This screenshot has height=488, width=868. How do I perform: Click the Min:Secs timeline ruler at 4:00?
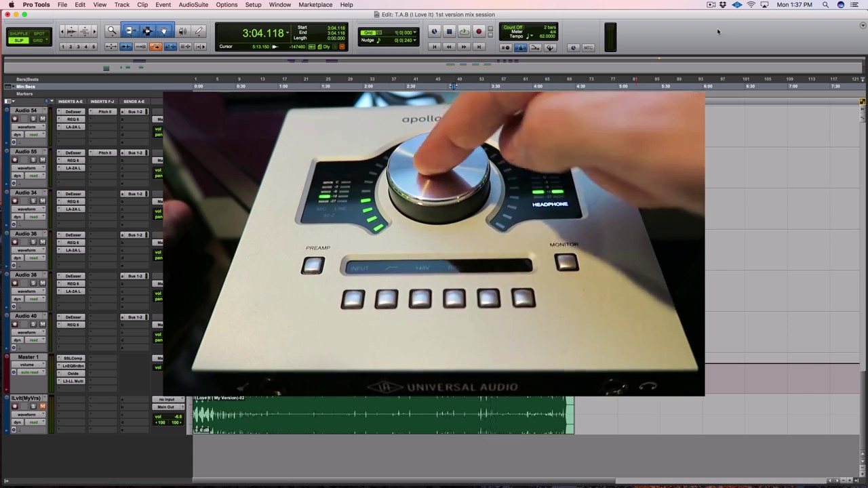tap(538, 86)
